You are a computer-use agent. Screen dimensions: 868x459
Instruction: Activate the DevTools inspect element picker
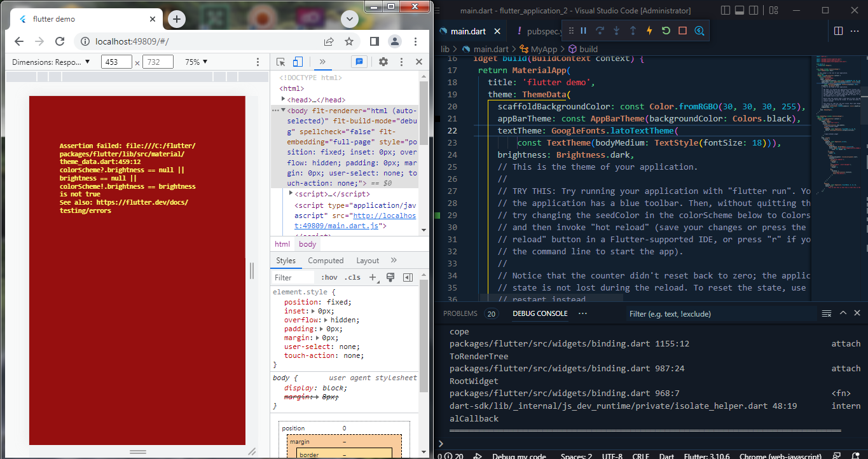(x=281, y=62)
